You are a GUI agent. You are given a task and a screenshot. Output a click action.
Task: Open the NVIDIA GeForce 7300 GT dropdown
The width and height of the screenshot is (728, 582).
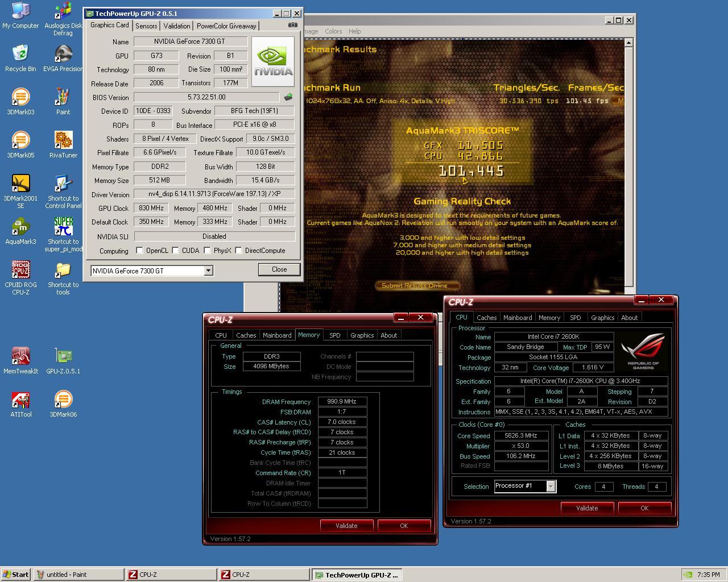tap(208, 271)
